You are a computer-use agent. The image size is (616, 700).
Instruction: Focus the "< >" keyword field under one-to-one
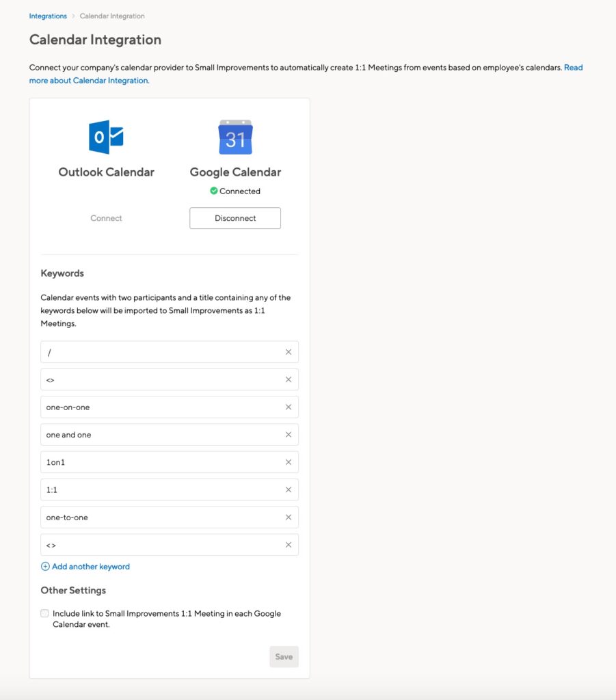[170, 545]
